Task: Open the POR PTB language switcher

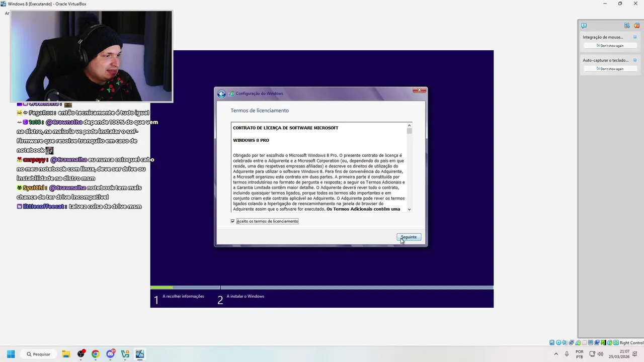Action: [580, 354]
